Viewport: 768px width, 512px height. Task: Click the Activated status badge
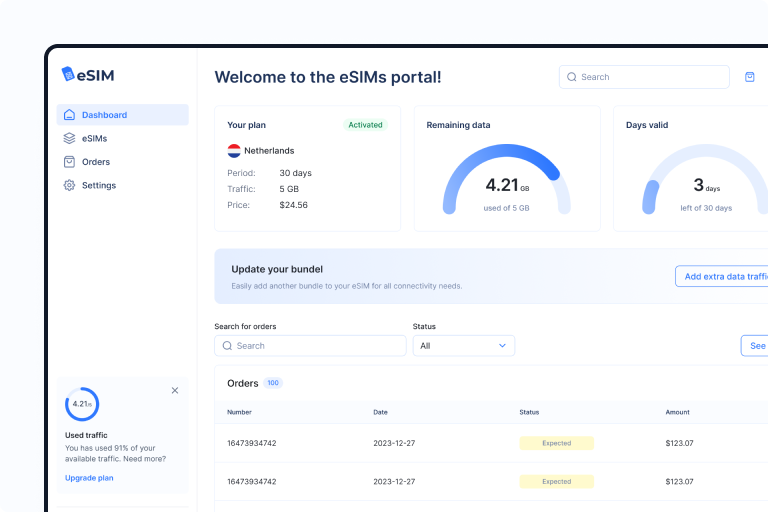click(365, 125)
